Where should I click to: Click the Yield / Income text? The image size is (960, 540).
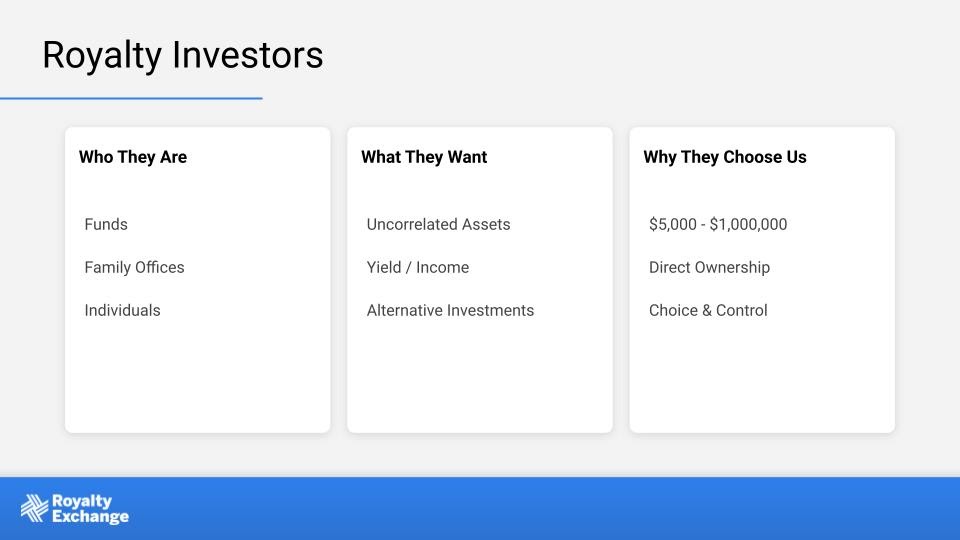tap(418, 268)
